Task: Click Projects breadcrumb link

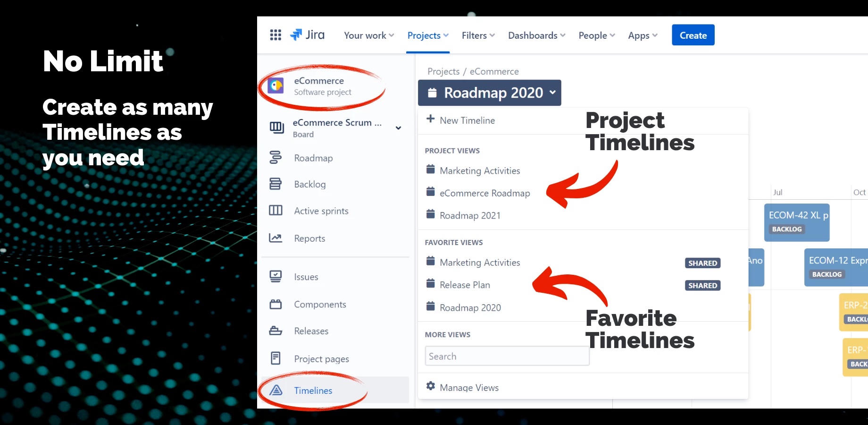Action: coord(443,71)
